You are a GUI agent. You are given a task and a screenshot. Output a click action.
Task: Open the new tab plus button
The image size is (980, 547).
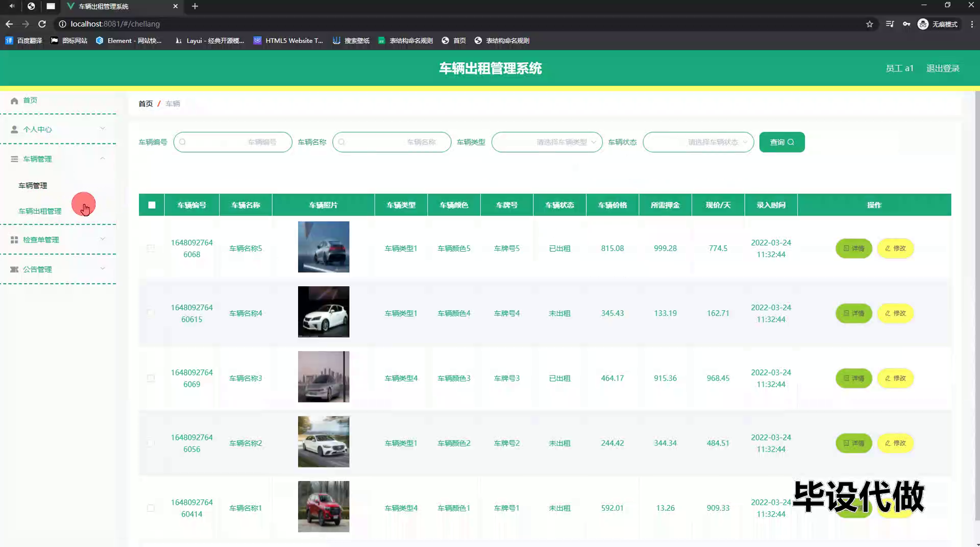pos(195,6)
